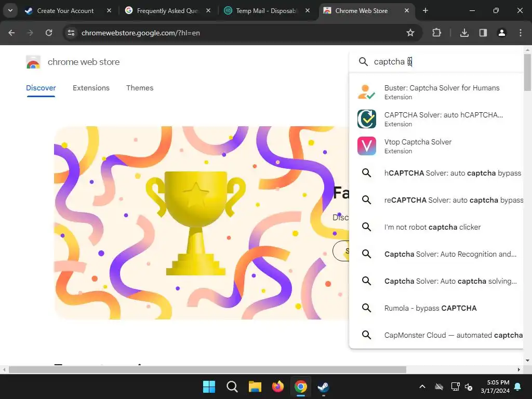Open the tab search dropdown arrow
The width and height of the screenshot is (532, 399).
(10, 10)
